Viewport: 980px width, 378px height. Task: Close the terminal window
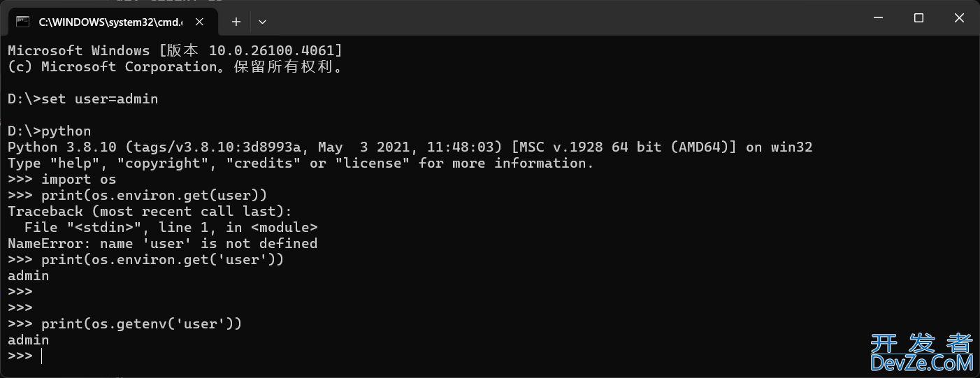point(959,18)
